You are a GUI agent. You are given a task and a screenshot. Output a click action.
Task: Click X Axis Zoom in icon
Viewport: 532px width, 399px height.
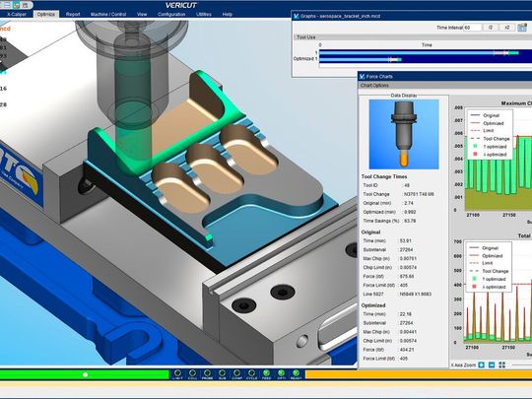coord(481,366)
